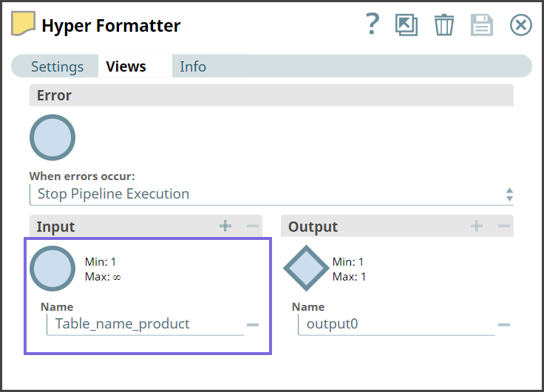
Task: Click the input view circle icon
Action: tap(52, 269)
